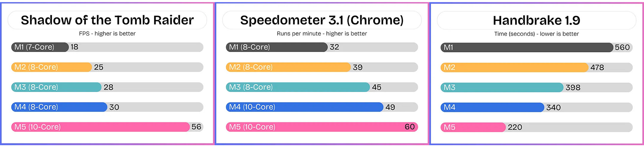The image size is (644, 147).
Task: Click the 56 FPS value for M5
Action: [x=196, y=127]
